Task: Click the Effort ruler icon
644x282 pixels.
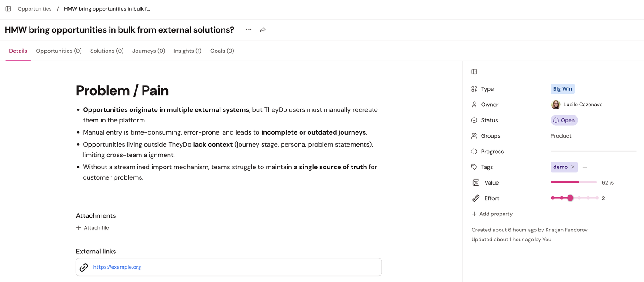Action: pos(474,198)
